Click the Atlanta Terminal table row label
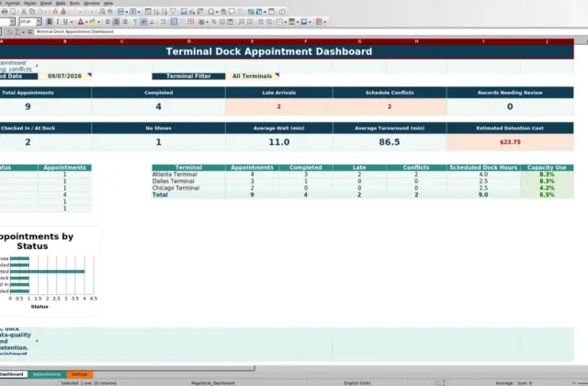The image size is (588, 386). (x=175, y=175)
